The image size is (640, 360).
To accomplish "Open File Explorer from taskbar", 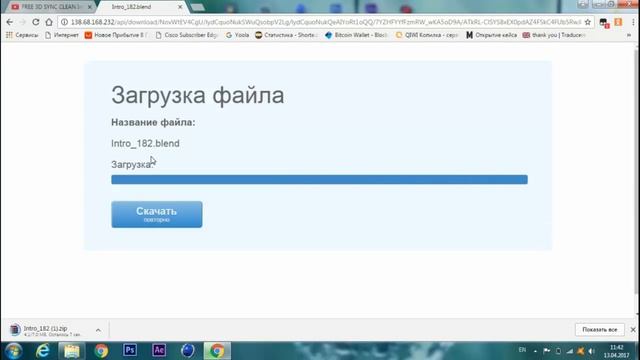I will pyautogui.click(x=71, y=351).
